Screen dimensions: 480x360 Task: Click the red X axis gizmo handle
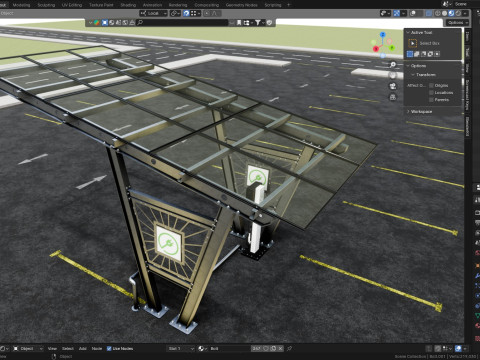coord(376,49)
